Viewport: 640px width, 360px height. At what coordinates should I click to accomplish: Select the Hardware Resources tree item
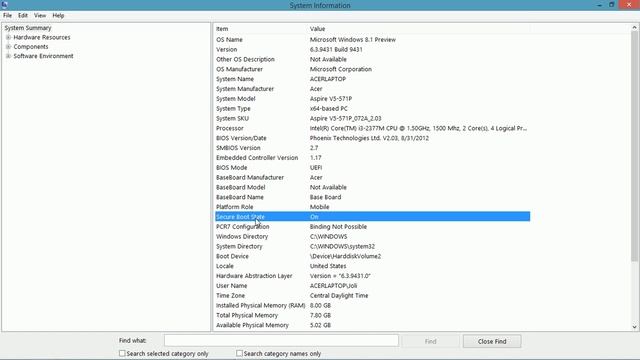pyautogui.click(x=42, y=37)
